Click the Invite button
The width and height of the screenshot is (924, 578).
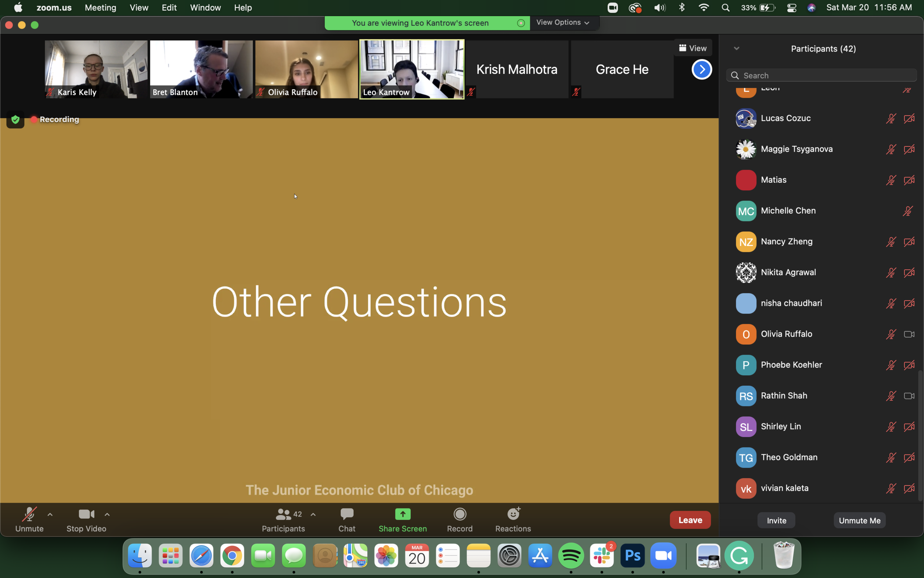pos(776,520)
